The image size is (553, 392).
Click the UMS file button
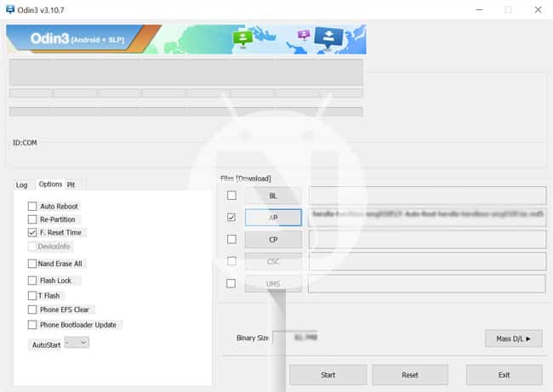(273, 284)
